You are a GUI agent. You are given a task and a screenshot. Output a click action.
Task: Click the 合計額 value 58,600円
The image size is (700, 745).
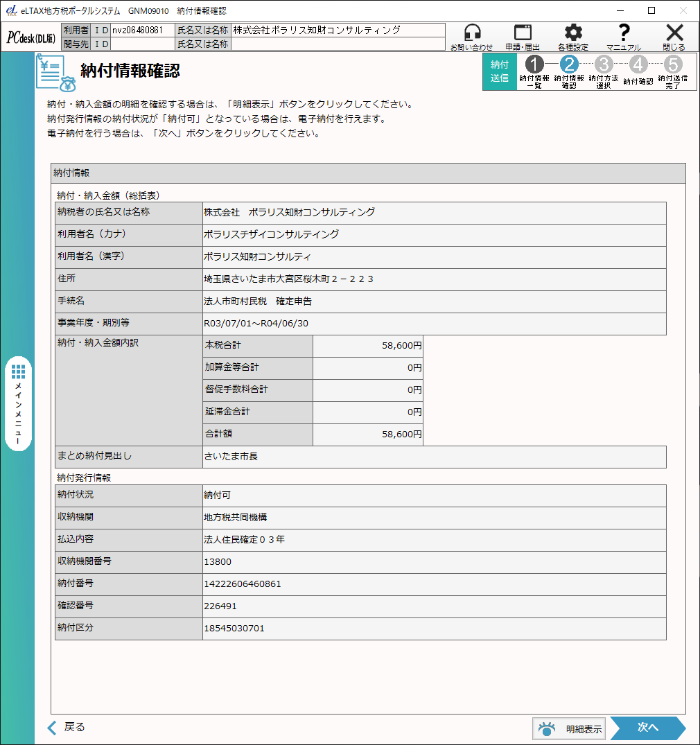click(368, 435)
